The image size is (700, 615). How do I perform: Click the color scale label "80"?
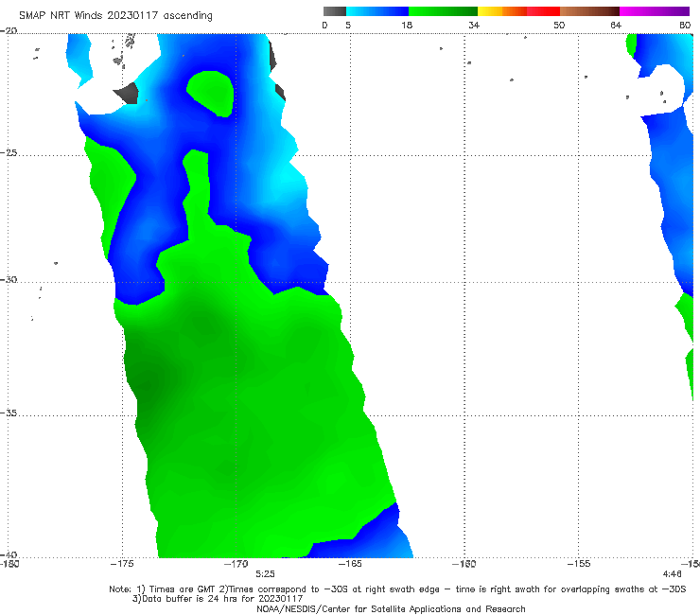pyautogui.click(x=685, y=26)
